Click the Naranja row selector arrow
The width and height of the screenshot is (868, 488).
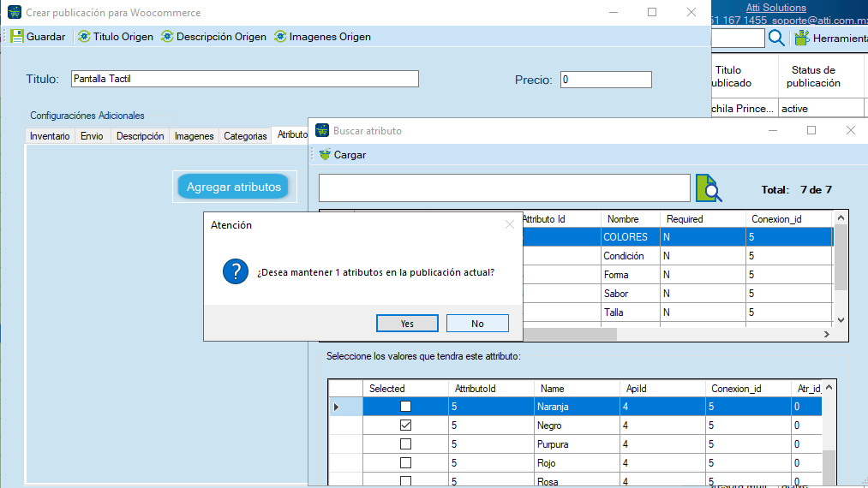coord(336,407)
